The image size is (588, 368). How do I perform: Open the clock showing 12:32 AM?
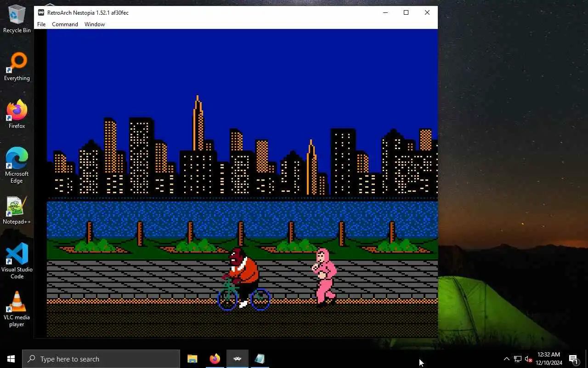pos(549,359)
